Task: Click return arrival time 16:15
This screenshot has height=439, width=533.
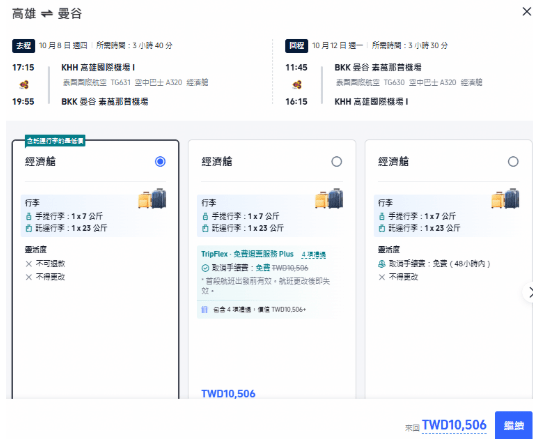Action: coord(296,101)
